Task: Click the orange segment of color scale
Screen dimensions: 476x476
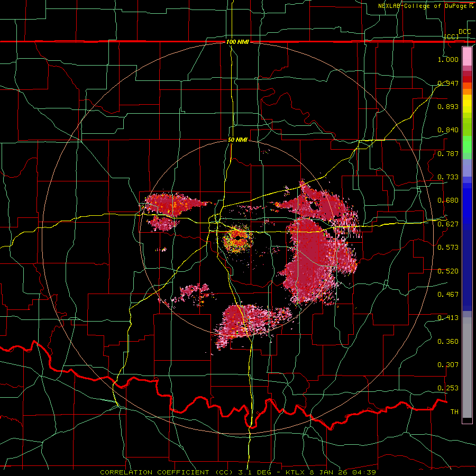Action: [467, 91]
